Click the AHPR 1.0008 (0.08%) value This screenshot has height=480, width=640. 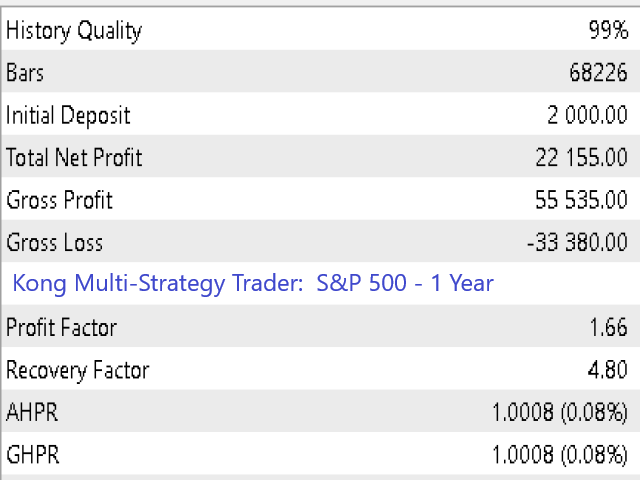coord(560,413)
